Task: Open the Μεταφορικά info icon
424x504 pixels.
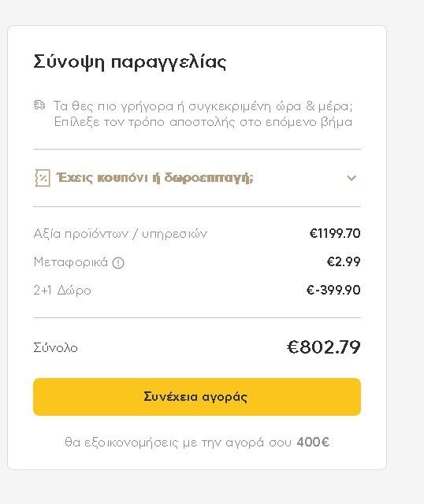Action: 118,263
